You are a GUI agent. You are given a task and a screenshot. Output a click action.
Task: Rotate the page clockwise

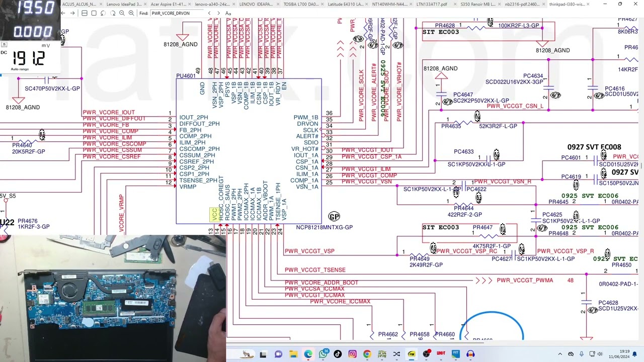tap(113, 13)
